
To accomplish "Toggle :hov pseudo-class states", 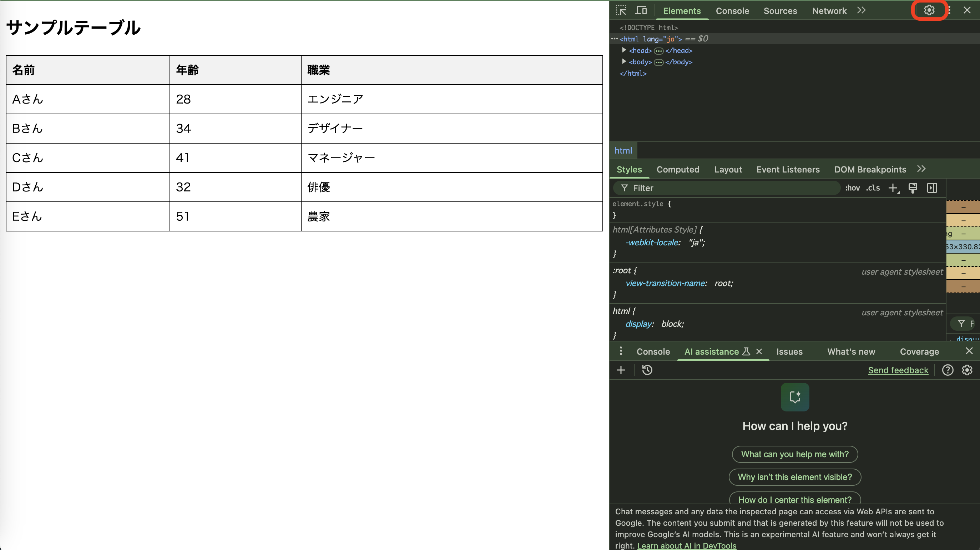I will click(853, 187).
